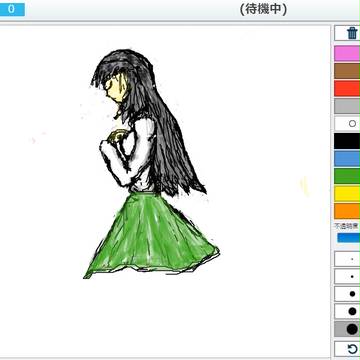
Task: Choose the gray color swatch
Action: pyautogui.click(x=347, y=106)
